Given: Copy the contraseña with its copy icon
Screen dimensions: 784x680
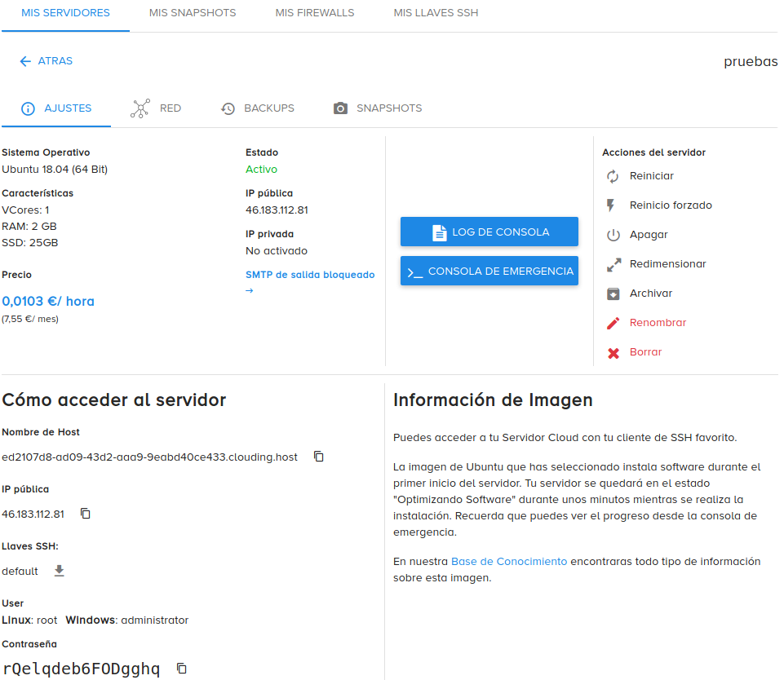Looking at the screenshot, I should coord(180,668).
